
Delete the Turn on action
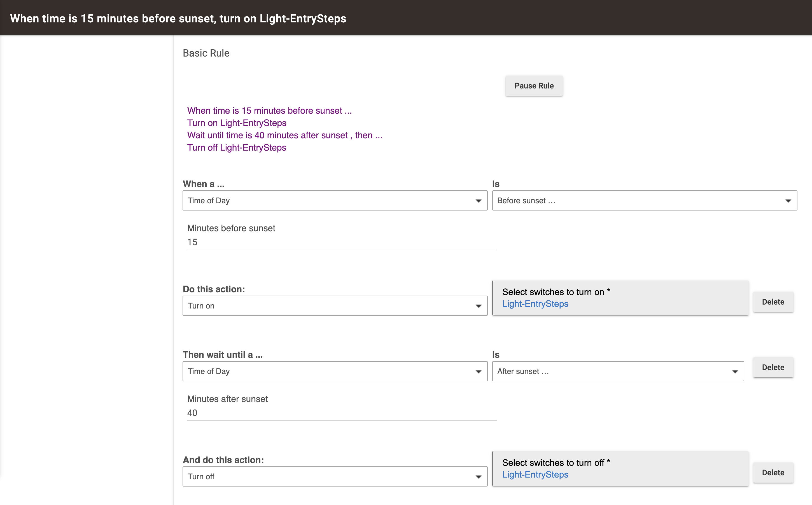pos(773,302)
